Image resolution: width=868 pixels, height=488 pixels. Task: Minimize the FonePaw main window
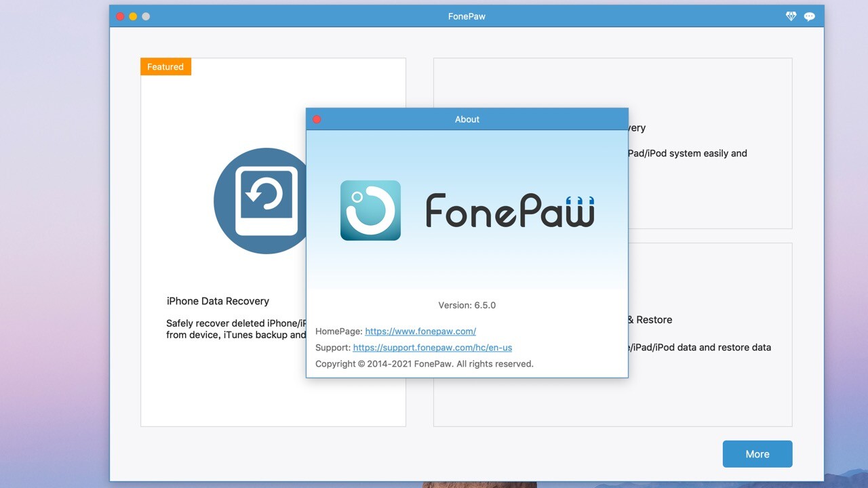coord(133,16)
